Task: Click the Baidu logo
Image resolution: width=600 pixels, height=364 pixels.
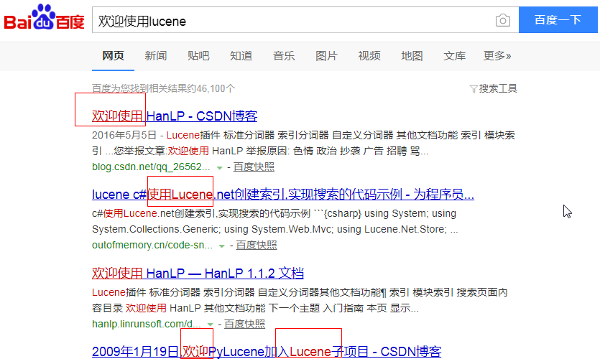Action: 44,17
